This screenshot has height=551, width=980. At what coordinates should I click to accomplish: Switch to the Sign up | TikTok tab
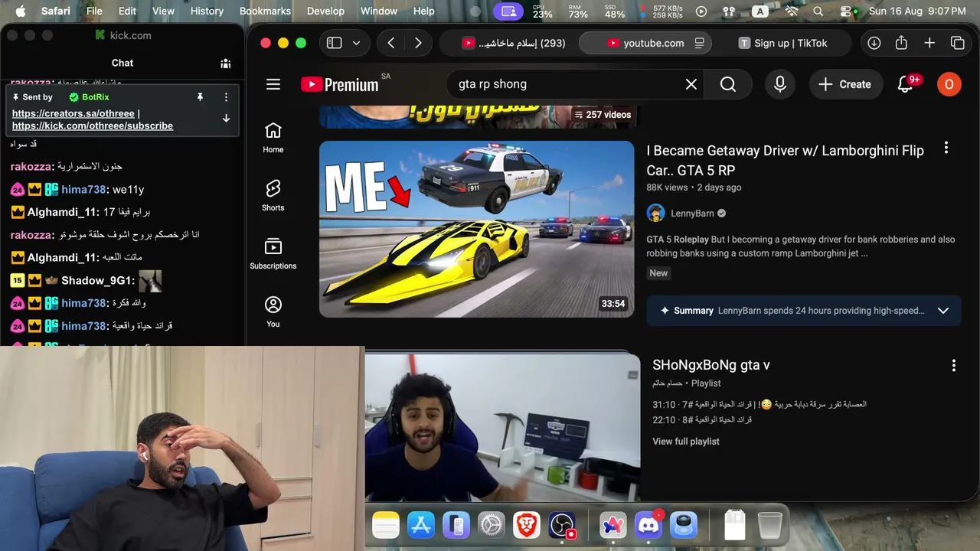pos(782,43)
